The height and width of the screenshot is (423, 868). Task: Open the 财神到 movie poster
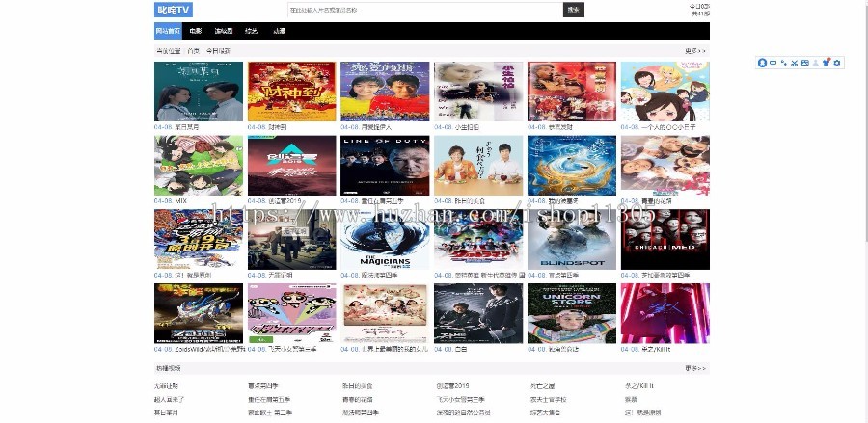tap(291, 92)
